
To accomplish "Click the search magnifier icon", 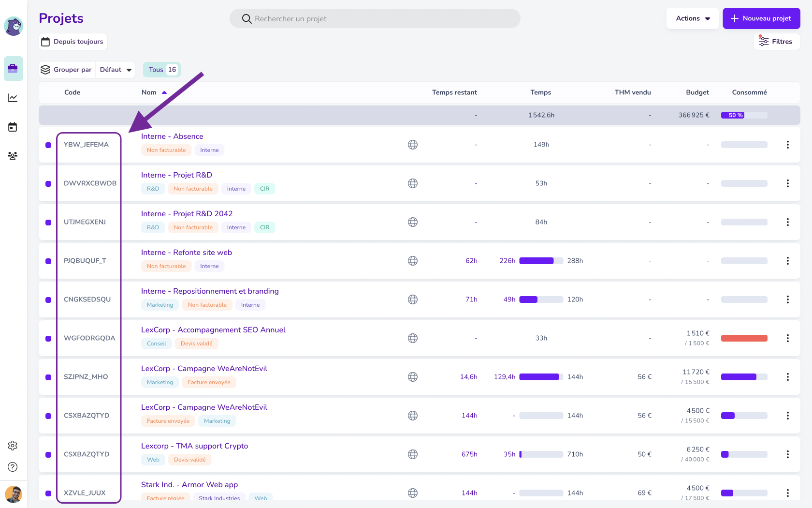I will 246,19.
